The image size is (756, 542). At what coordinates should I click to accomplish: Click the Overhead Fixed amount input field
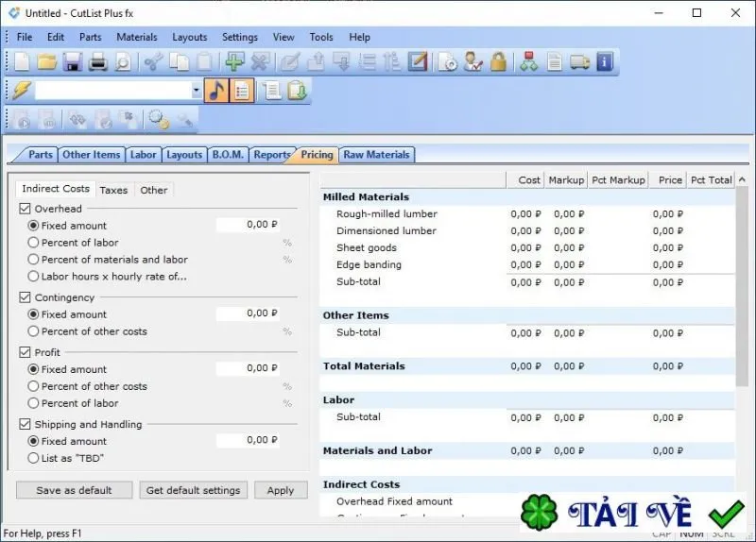click(248, 225)
